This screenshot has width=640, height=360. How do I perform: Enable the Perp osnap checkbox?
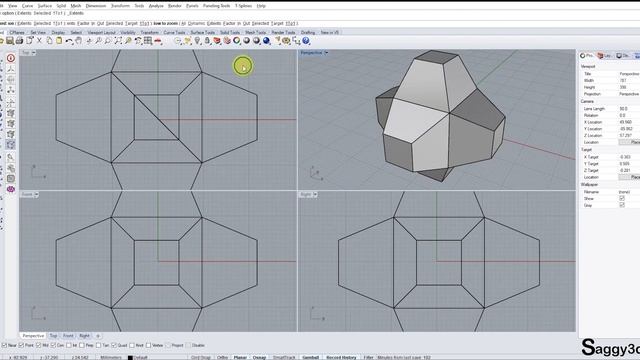(x=82, y=345)
